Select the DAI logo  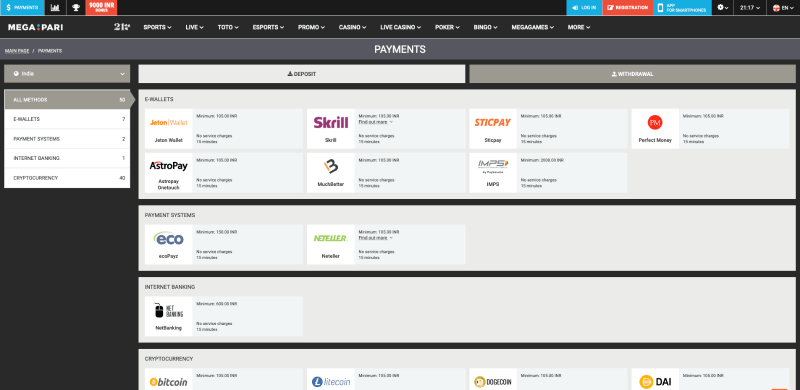tap(655, 382)
